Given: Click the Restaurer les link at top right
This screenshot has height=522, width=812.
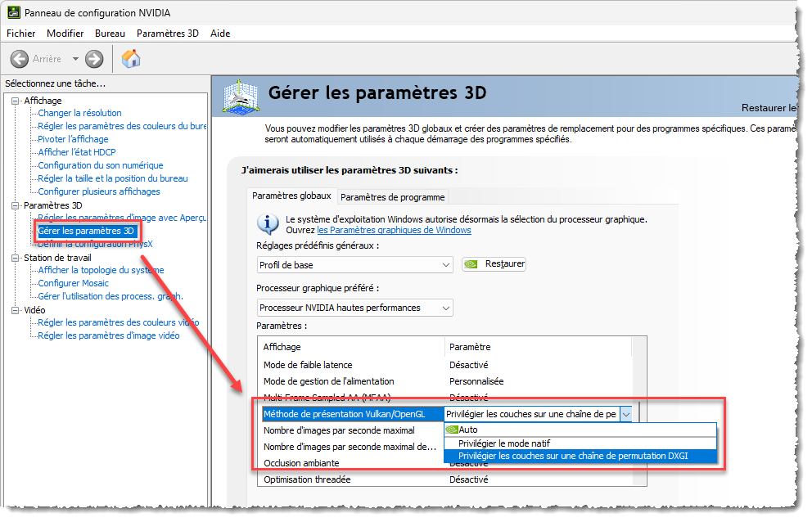Looking at the screenshot, I should point(769,108).
